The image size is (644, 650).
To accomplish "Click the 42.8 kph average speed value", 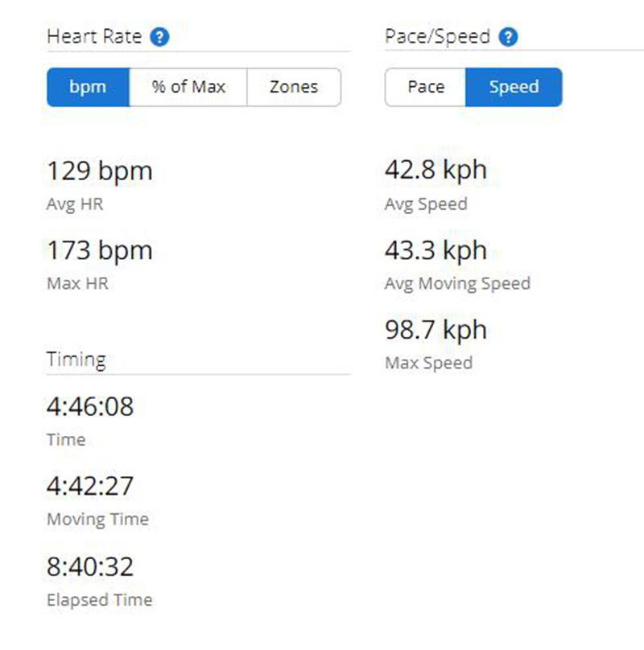I will 436,170.
